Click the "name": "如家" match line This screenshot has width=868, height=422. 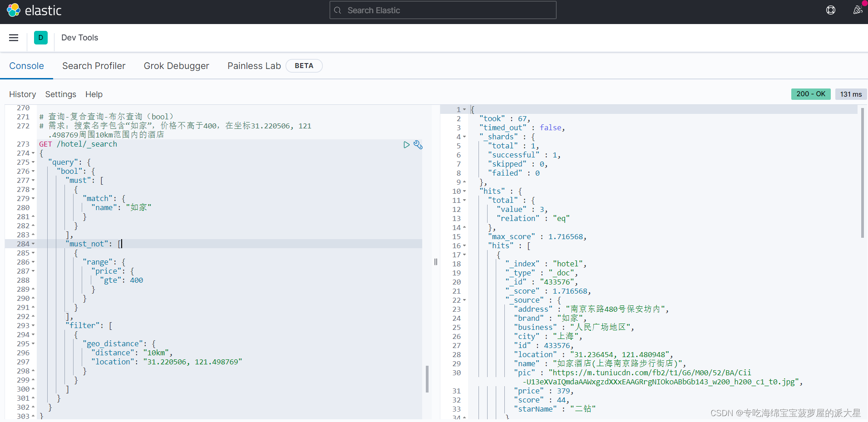point(121,208)
